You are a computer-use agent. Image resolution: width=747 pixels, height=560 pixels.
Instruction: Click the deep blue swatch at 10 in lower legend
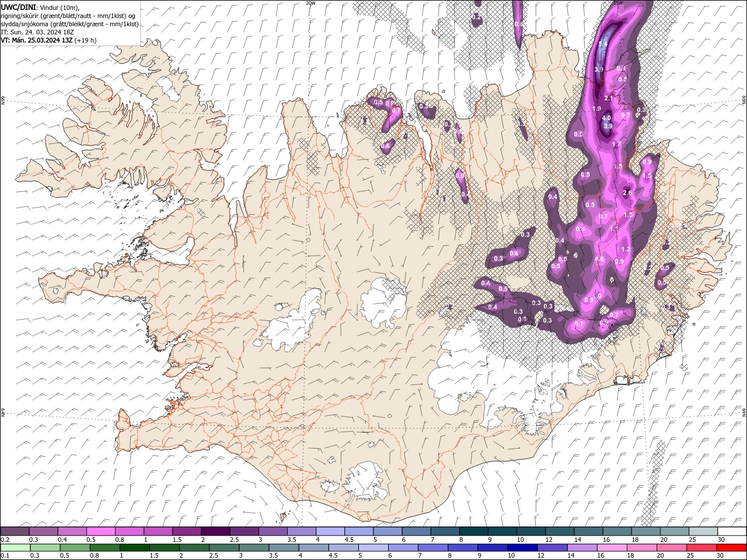pyautogui.click(x=522, y=548)
